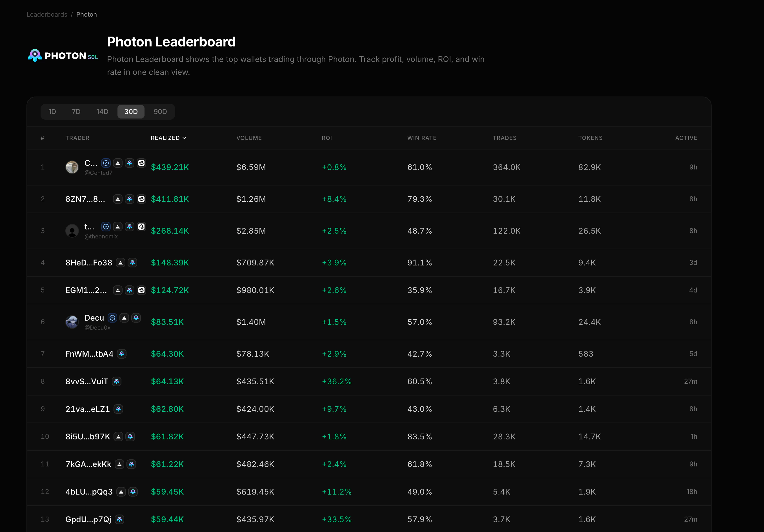Sort by the REALIZED column header
Viewport: 764px width, 532px height.
(x=168, y=138)
